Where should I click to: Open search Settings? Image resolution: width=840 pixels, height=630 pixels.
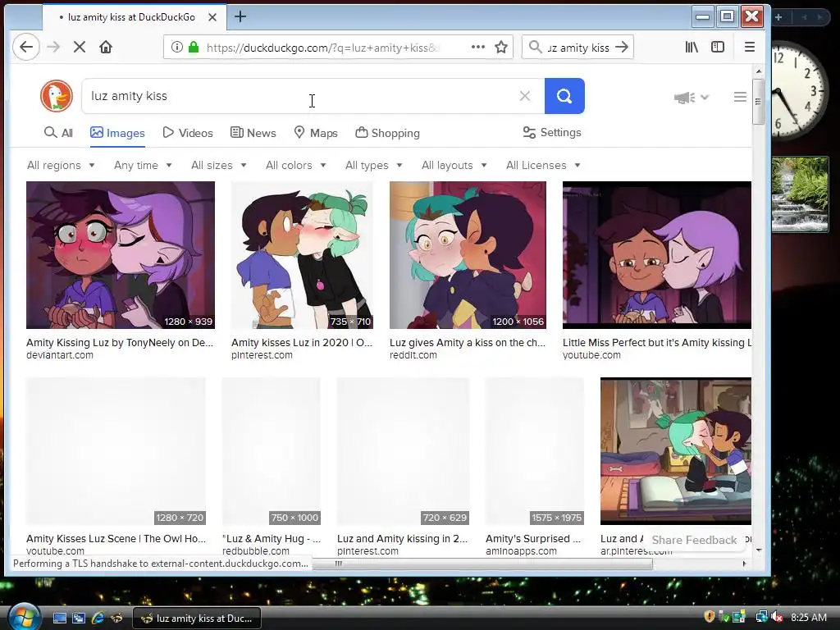coord(552,132)
